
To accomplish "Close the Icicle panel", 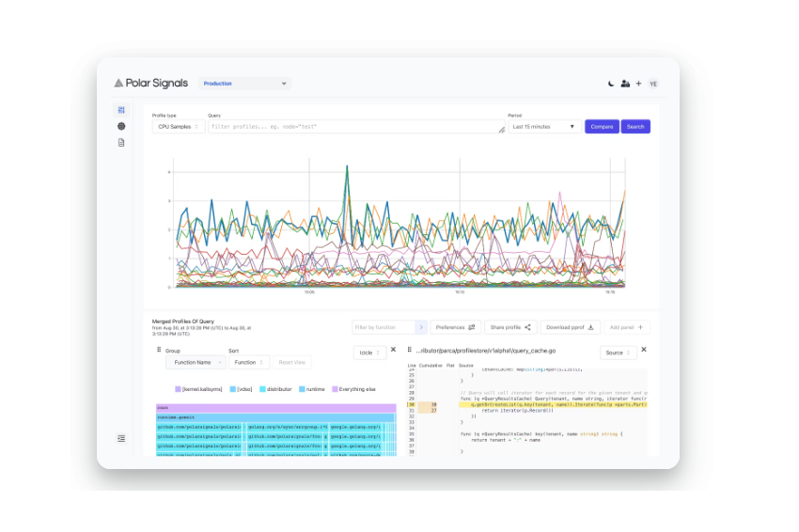I will point(393,350).
